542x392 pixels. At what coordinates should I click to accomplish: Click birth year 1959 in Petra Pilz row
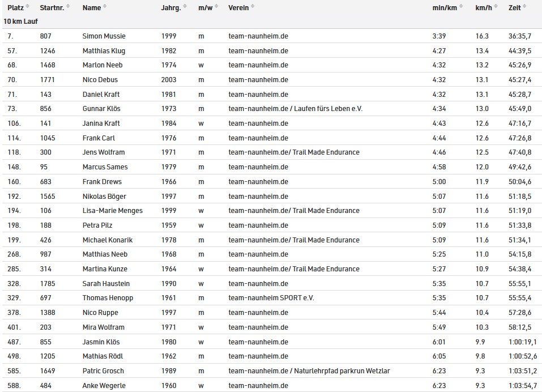point(169,225)
